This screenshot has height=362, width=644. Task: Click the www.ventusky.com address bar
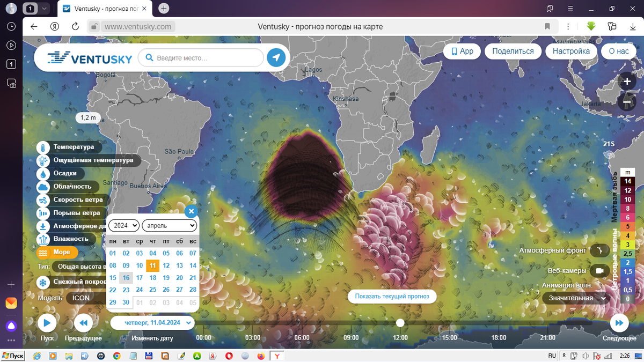(x=138, y=26)
